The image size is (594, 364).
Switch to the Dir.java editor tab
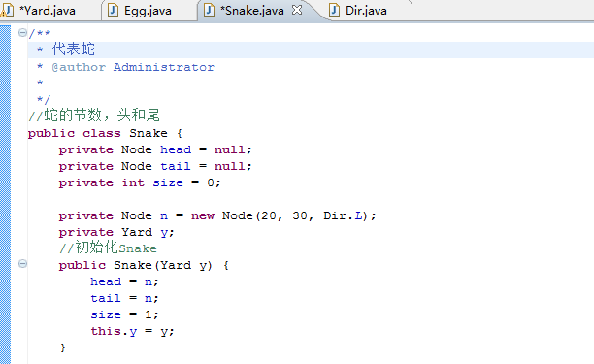click(366, 11)
